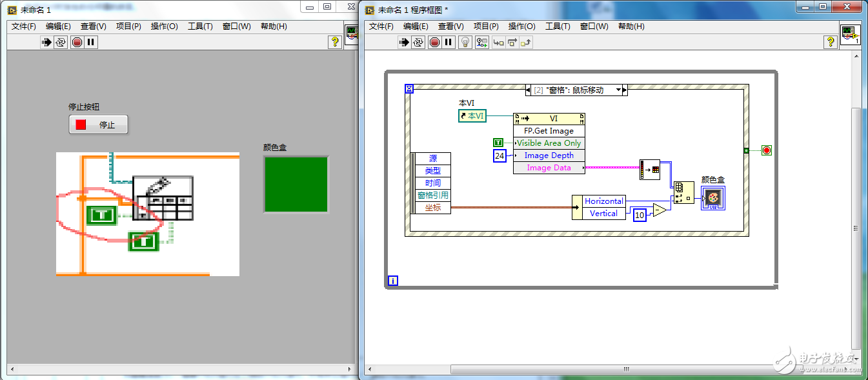Click the Vertical unbundle element
The height and width of the screenshot is (380, 868).
coord(604,214)
